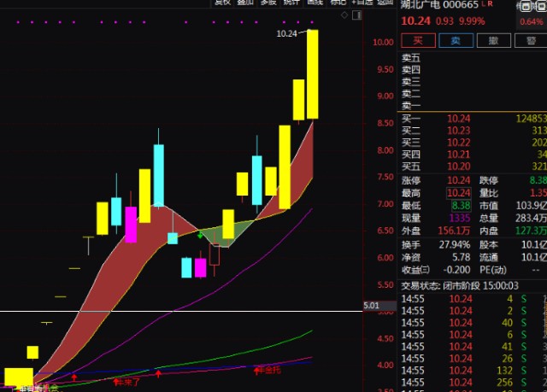
Task: Click the 14:55 trade row with volume 41
Action: pyautogui.click(x=473, y=347)
